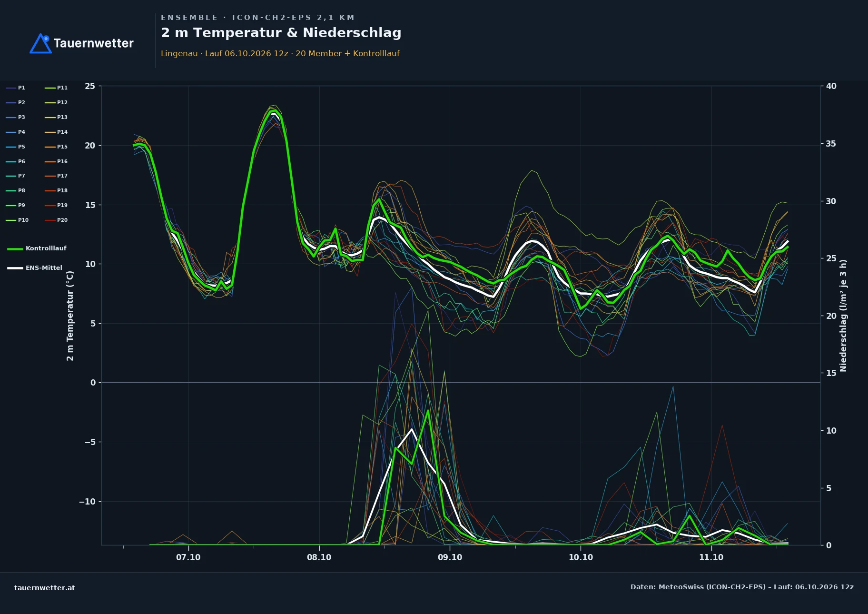The image size is (868, 614).
Task: Select the P14 legend entry
Action: tap(56, 132)
